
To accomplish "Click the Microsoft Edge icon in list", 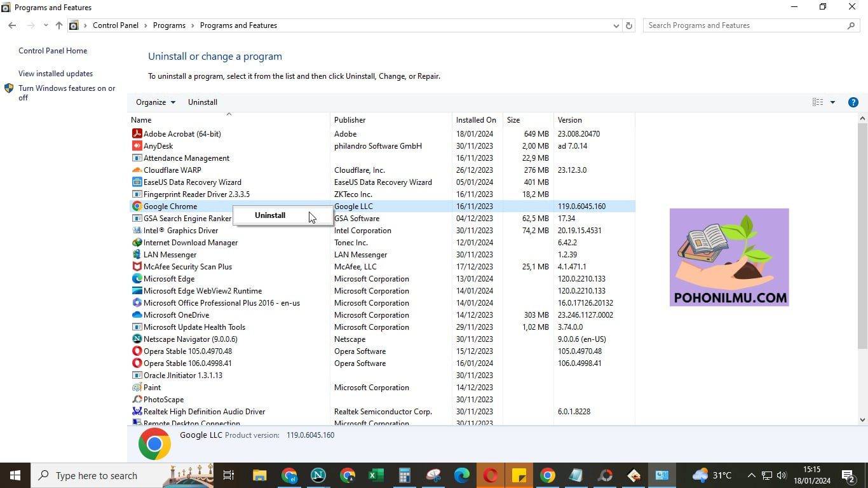I will (x=137, y=278).
